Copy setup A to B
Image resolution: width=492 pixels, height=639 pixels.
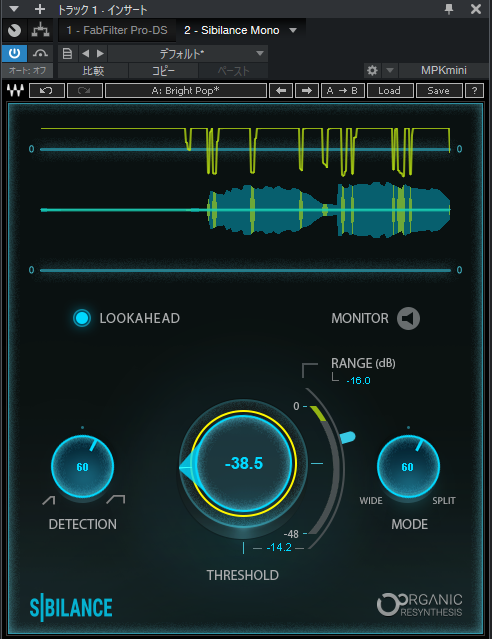[342, 90]
